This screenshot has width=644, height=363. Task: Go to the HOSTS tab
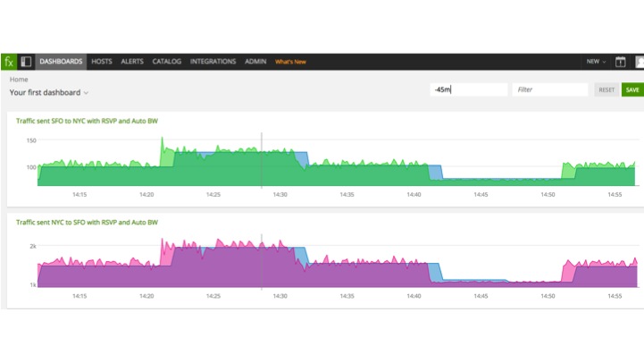click(x=102, y=62)
